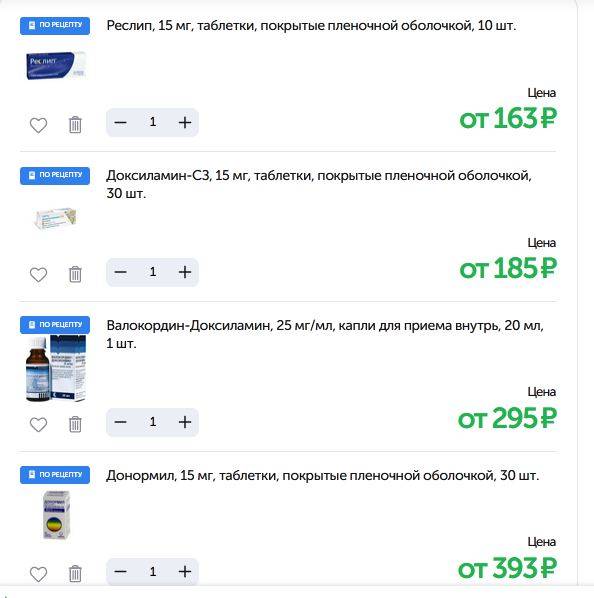The image size is (594, 598).
Task: Favorite Доксиламин-СЗ using the heart icon
Action: [38, 275]
